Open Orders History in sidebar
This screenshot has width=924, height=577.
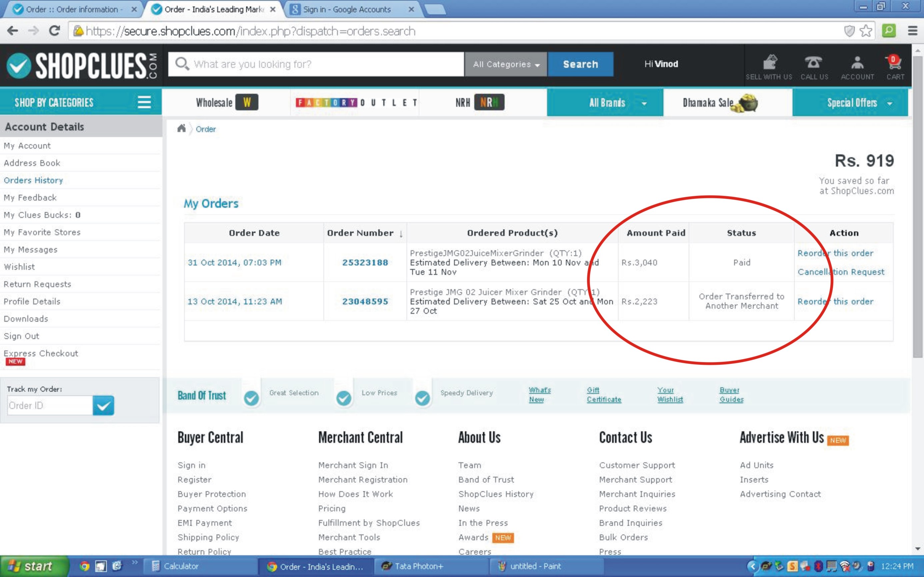click(33, 180)
